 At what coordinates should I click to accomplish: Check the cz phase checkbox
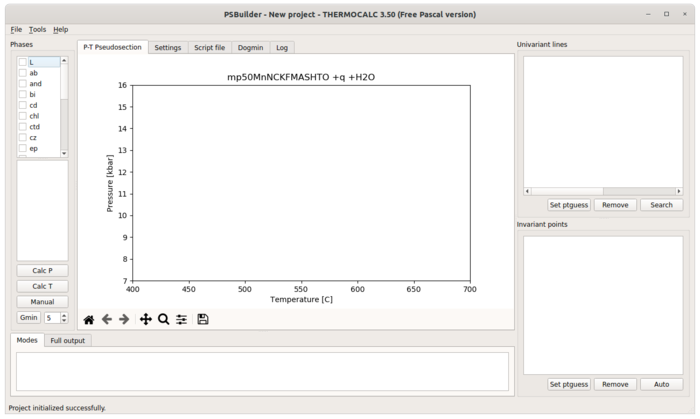23,137
